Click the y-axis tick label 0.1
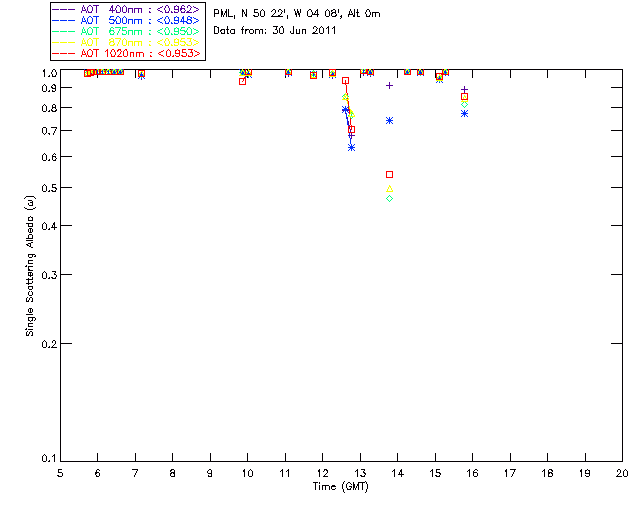This screenshot has height=512, width=640. click(49, 459)
